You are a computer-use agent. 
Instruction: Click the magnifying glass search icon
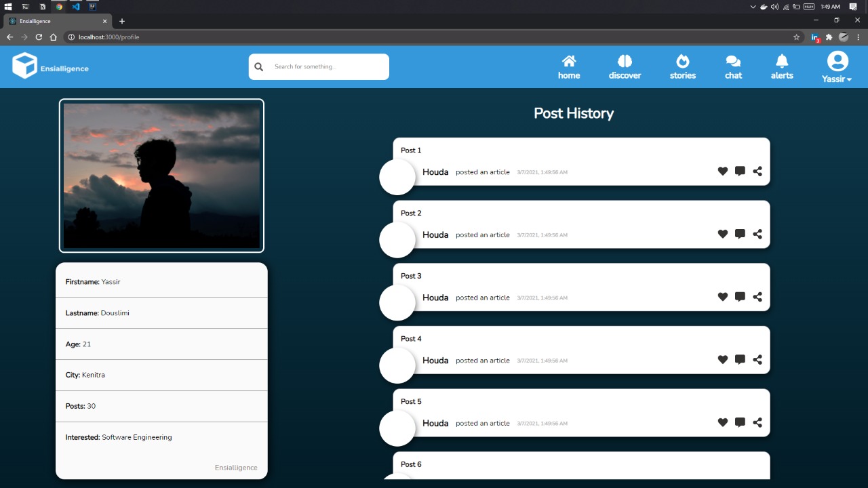pyautogui.click(x=258, y=66)
